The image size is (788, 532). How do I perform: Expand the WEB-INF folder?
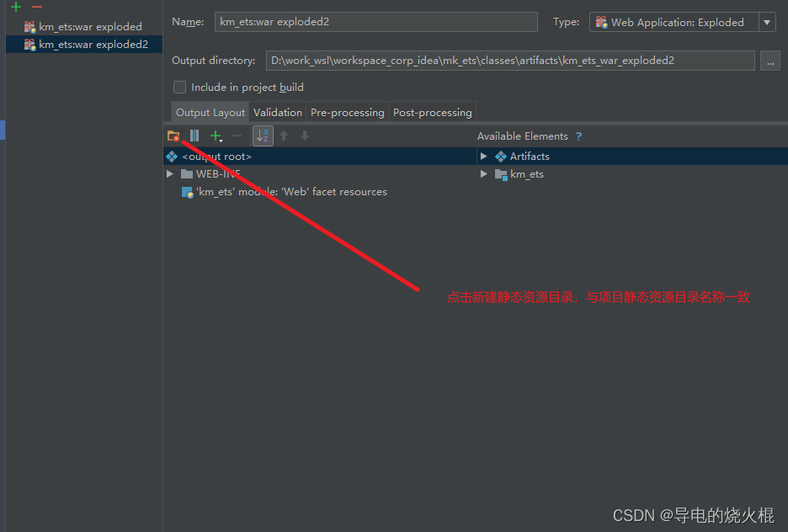click(x=170, y=173)
